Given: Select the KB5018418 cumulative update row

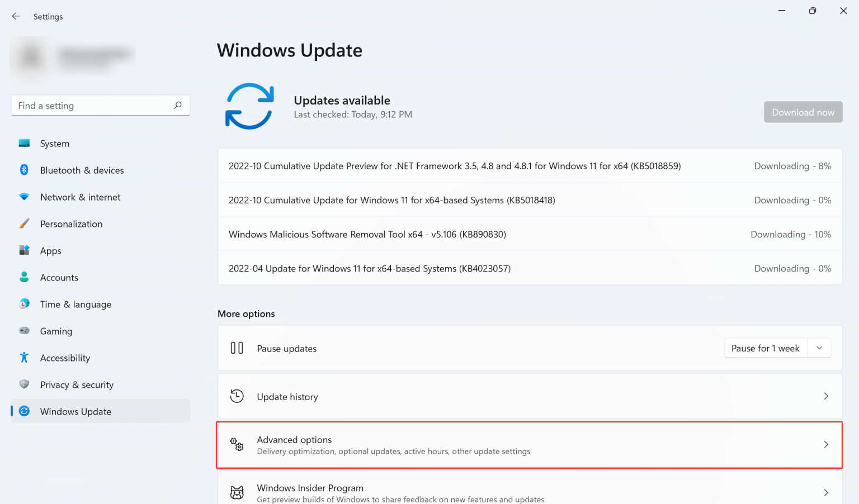Looking at the screenshot, I should (x=530, y=200).
